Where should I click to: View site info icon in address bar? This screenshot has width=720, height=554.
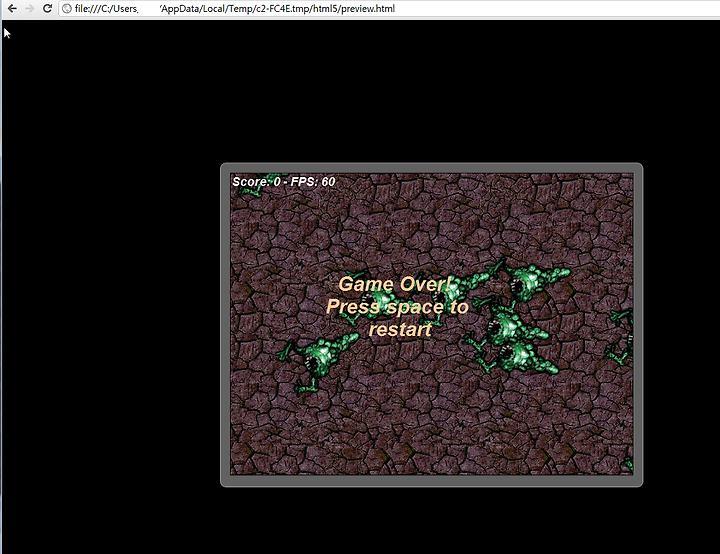pyautogui.click(x=67, y=8)
